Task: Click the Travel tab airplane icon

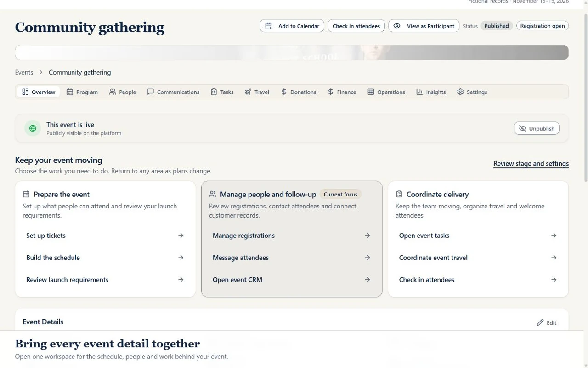Action: tap(248, 92)
